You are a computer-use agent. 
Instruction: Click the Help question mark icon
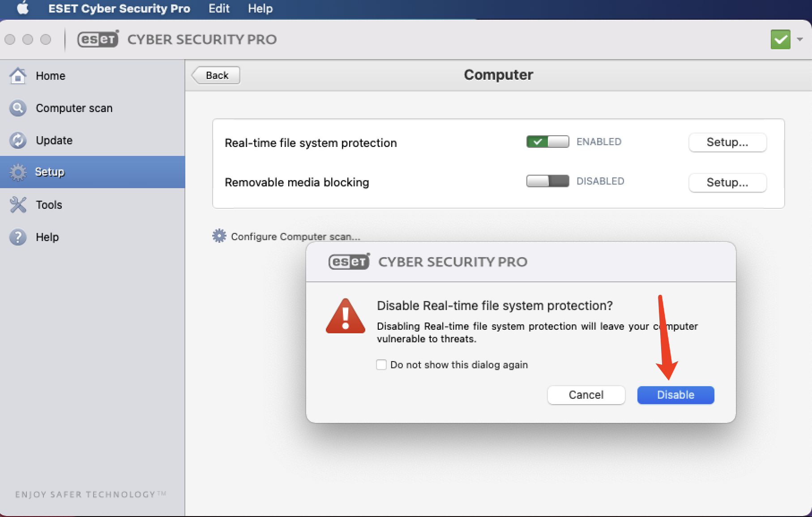18,237
